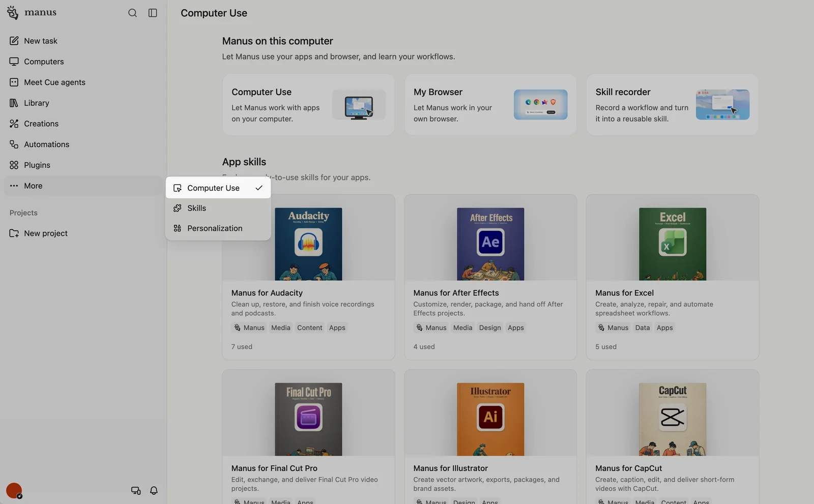Open Manus for Audacity skill title
The width and height of the screenshot is (814, 504).
267,293
